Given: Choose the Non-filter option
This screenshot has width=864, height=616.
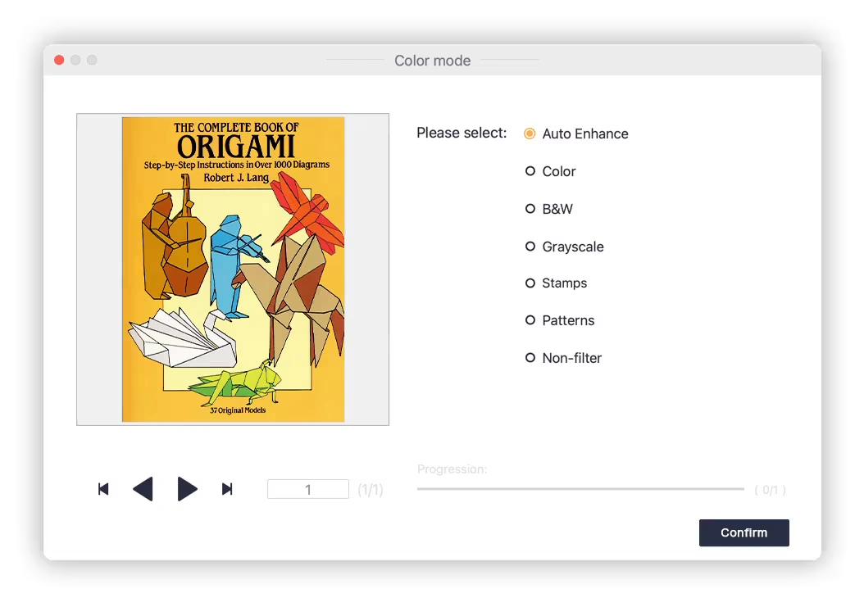Looking at the screenshot, I should (x=530, y=358).
